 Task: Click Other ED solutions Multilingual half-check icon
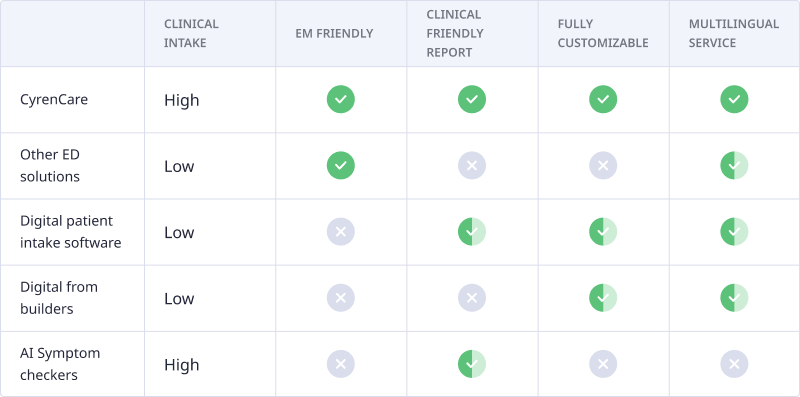click(734, 166)
